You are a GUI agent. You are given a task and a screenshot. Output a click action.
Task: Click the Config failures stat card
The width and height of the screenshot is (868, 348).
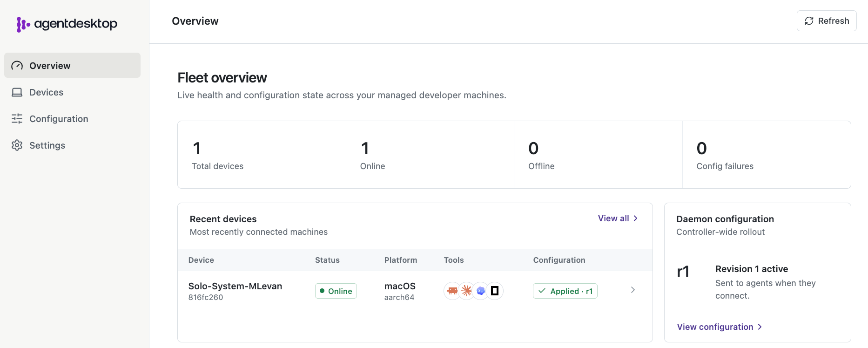pyautogui.click(x=767, y=155)
